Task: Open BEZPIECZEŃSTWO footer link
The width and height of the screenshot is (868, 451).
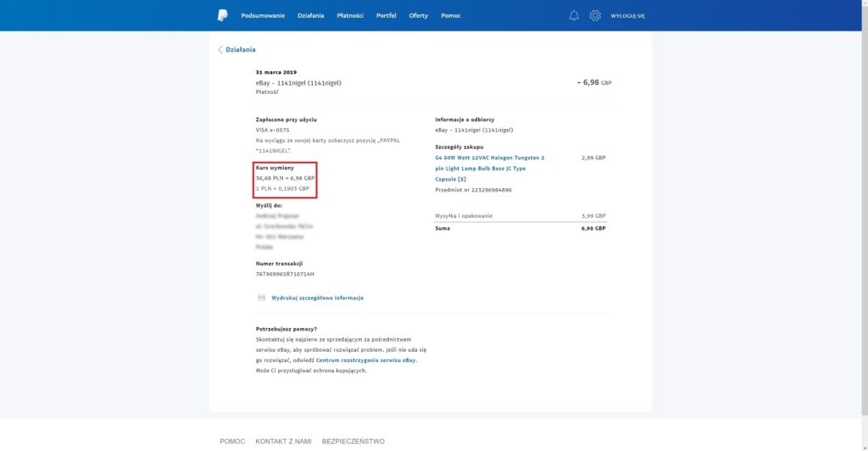Action: tap(353, 441)
